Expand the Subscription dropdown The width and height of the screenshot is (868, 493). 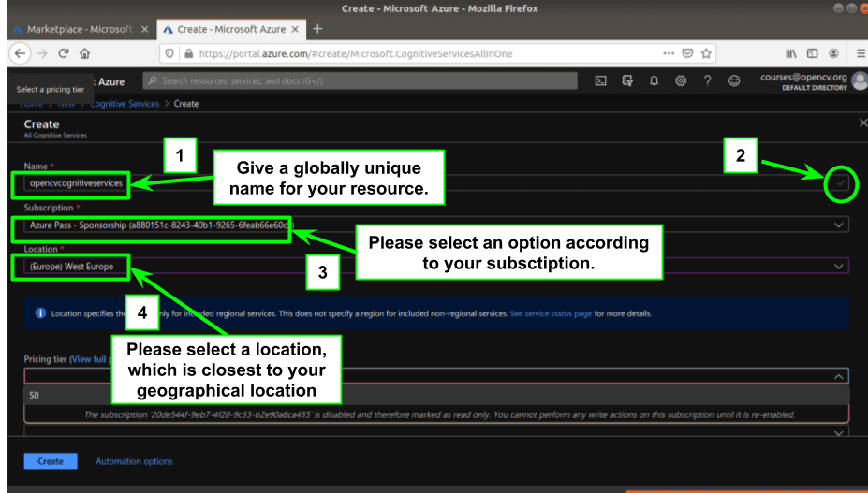pyautogui.click(x=838, y=225)
